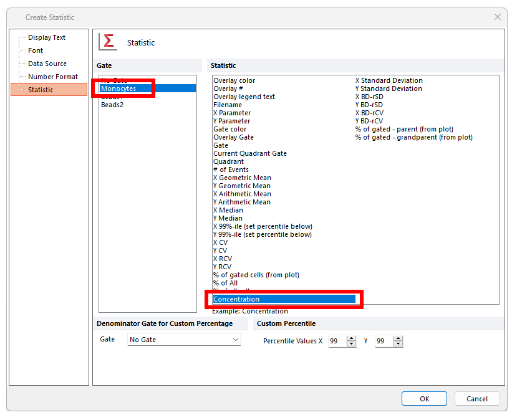Click the Percentile X value field

click(x=337, y=341)
